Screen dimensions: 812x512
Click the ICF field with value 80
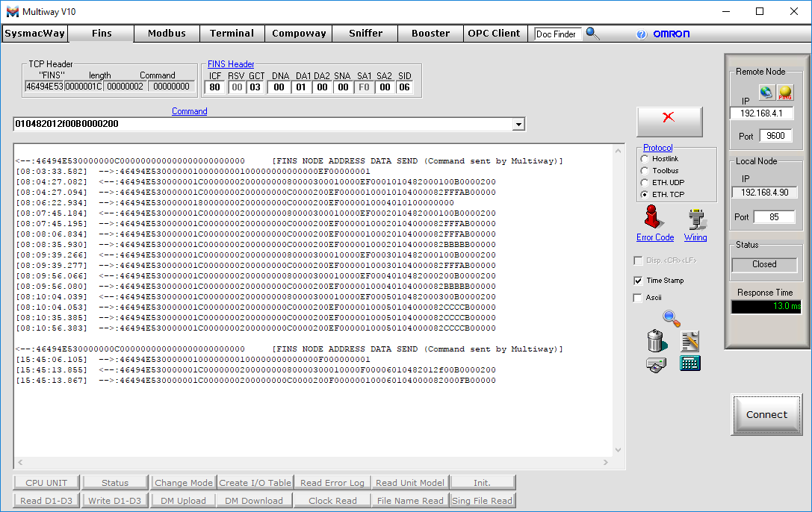tap(215, 87)
